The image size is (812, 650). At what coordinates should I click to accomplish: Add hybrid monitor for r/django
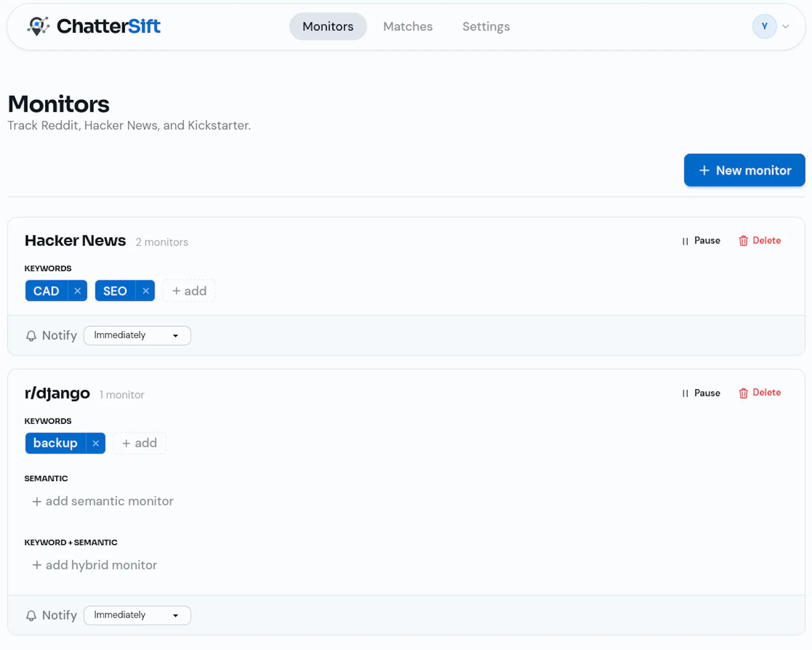click(x=95, y=565)
